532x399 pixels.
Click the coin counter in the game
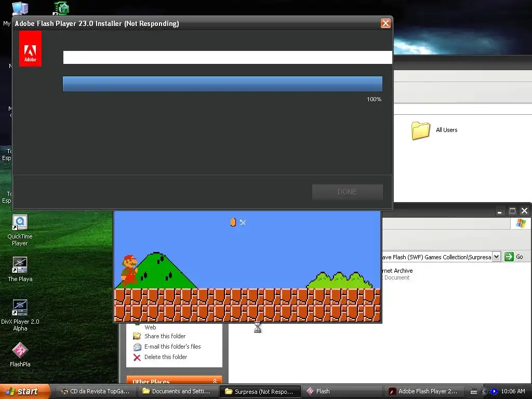tap(238, 222)
